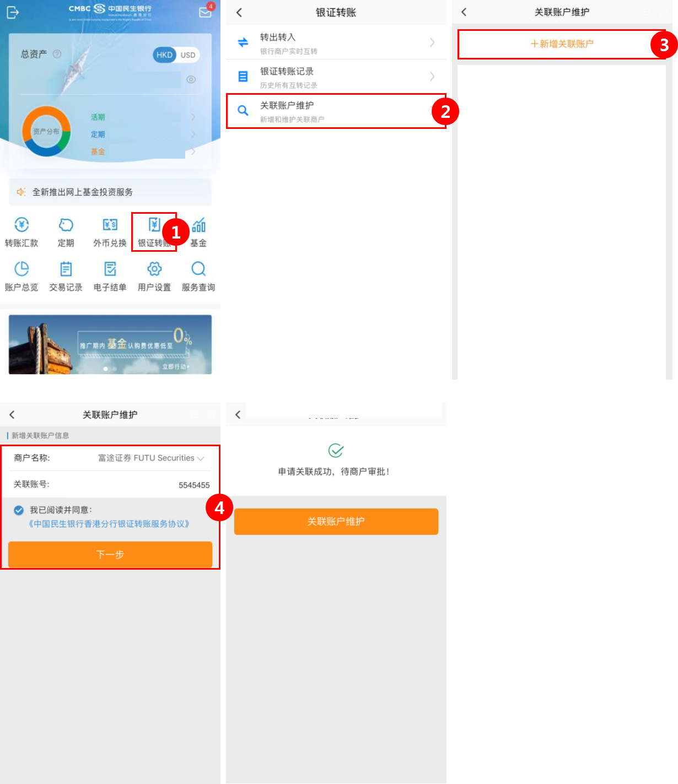Tap the 用户设置 gear icon

(x=154, y=269)
